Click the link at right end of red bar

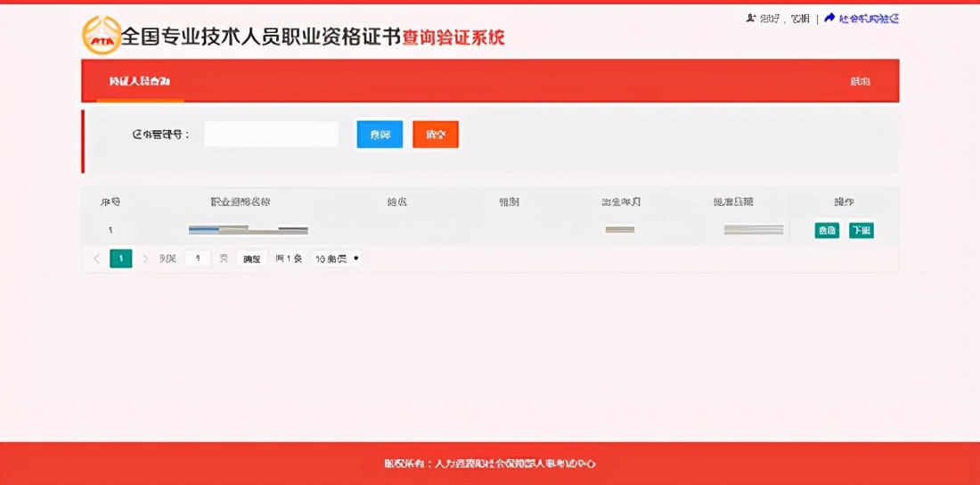click(860, 81)
